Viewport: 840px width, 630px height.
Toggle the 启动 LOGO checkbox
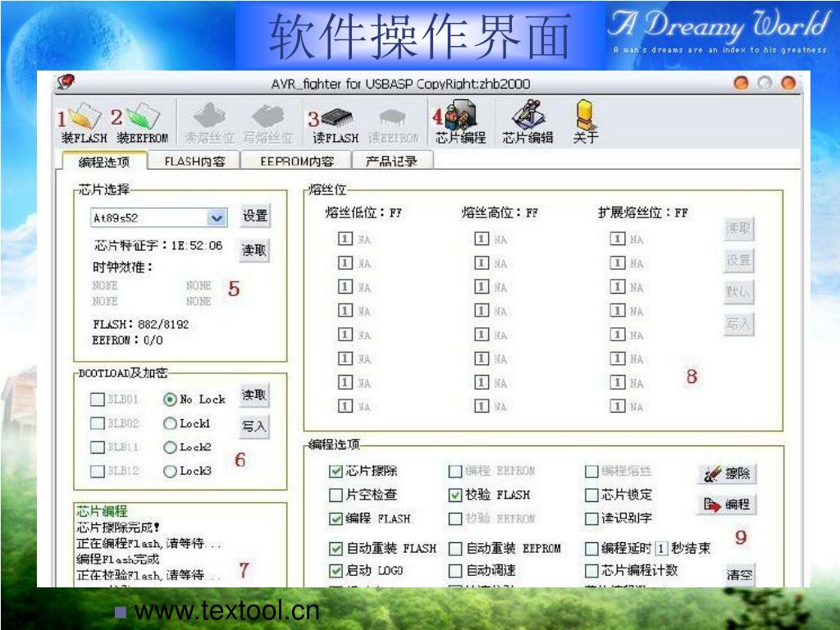coord(336,571)
